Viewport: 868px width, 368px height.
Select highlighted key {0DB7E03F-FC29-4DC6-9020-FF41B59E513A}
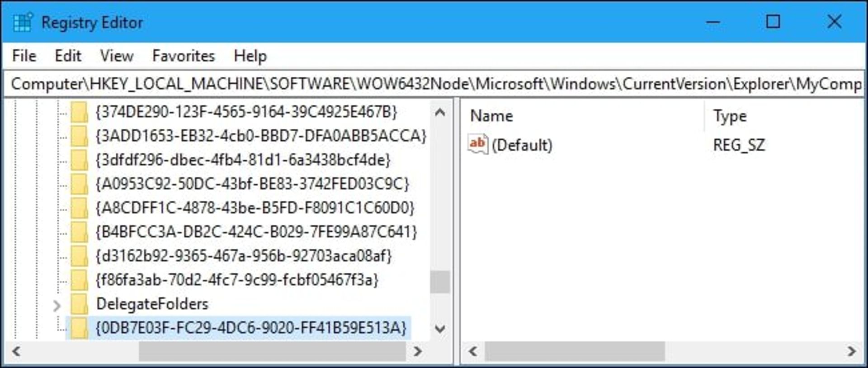(251, 328)
